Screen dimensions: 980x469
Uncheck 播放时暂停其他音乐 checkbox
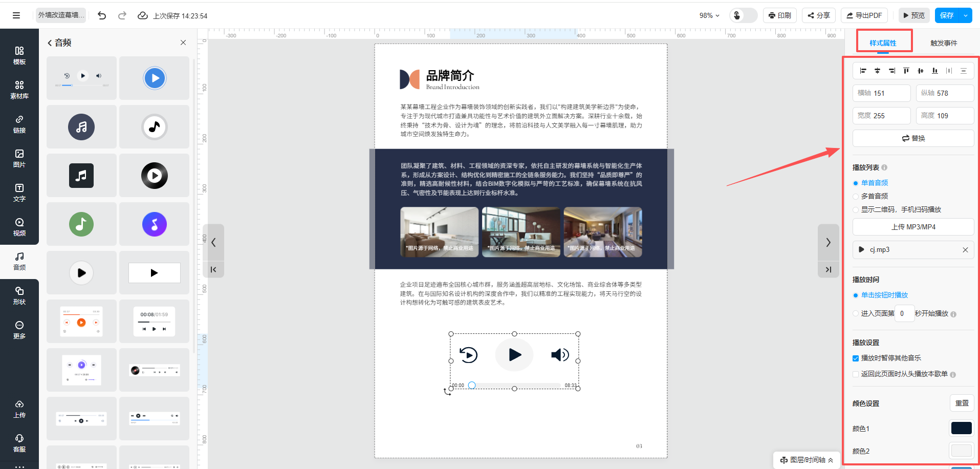click(856, 358)
